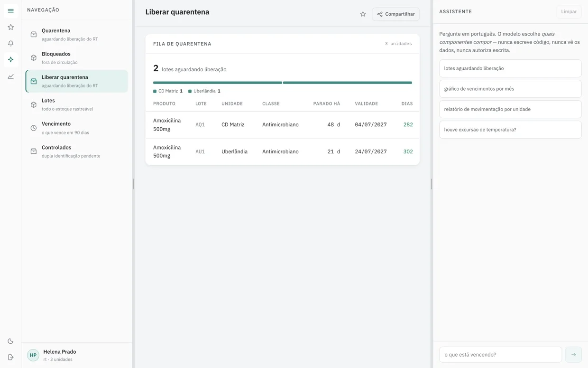Viewport: 588px width, 368px height.
Task: Click CD Matriz segment of progress bar
Action: (218, 83)
